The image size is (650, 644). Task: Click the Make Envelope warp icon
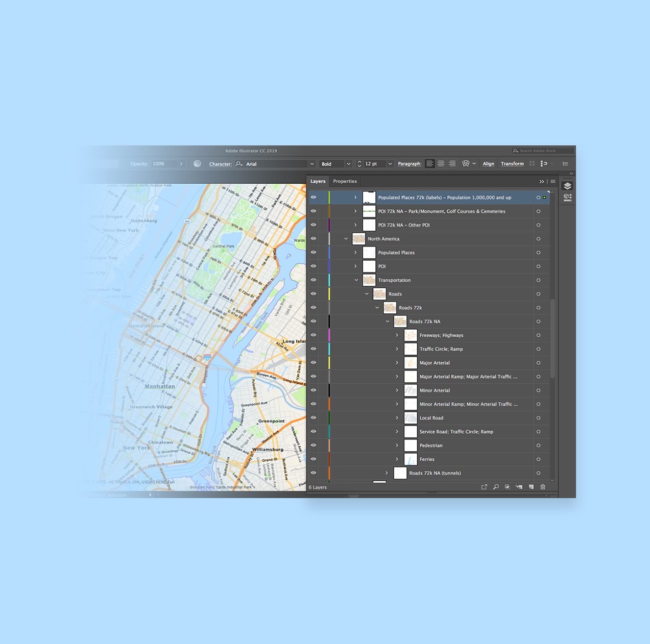click(466, 164)
